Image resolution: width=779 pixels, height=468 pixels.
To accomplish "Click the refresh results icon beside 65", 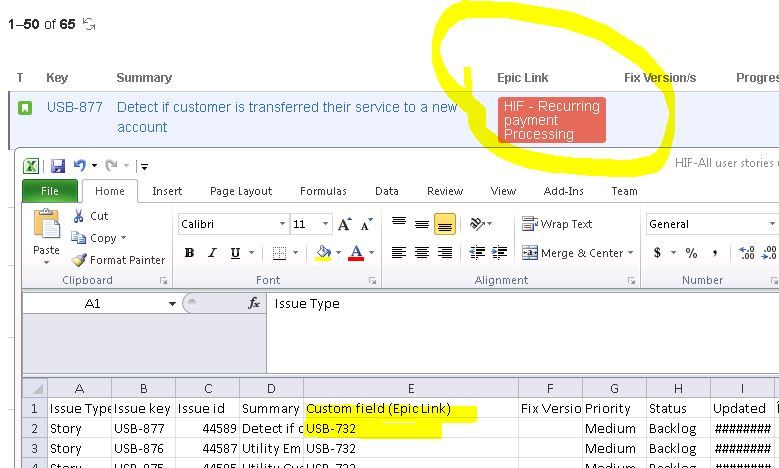I will point(89,24).
